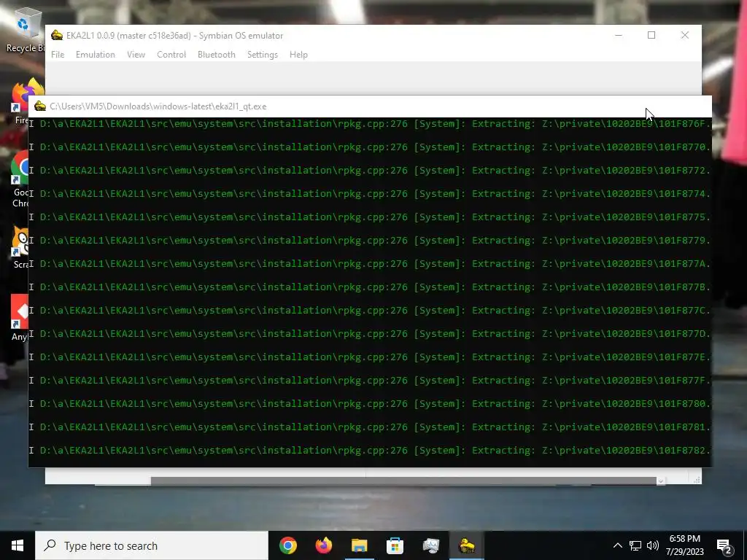Click log line ending in 101F8782
Screen dimensions: 747x560
[370, 451]
